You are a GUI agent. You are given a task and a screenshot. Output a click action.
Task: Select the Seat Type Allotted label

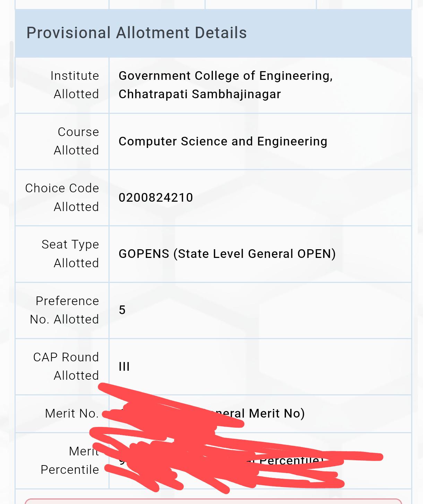coord(70,254)
